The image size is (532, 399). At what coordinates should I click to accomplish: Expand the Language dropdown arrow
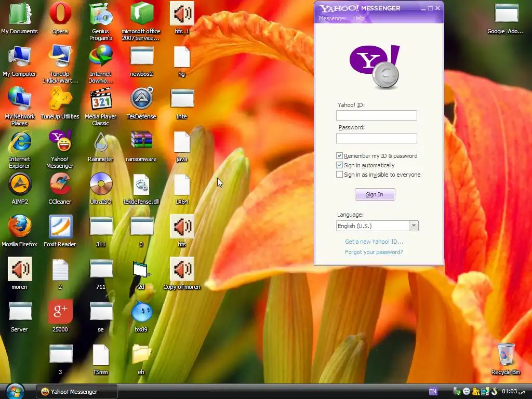point(414,226)
